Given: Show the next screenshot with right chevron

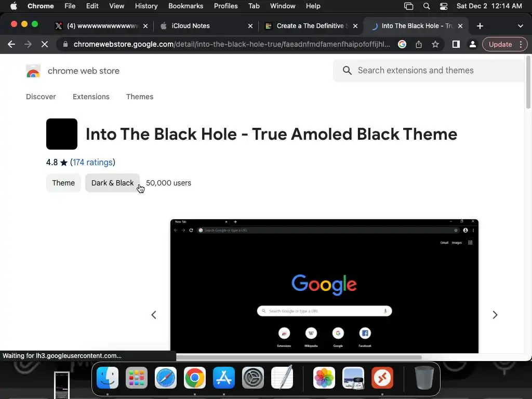Looking at the screenshot, I should click(x=495, y=315).
